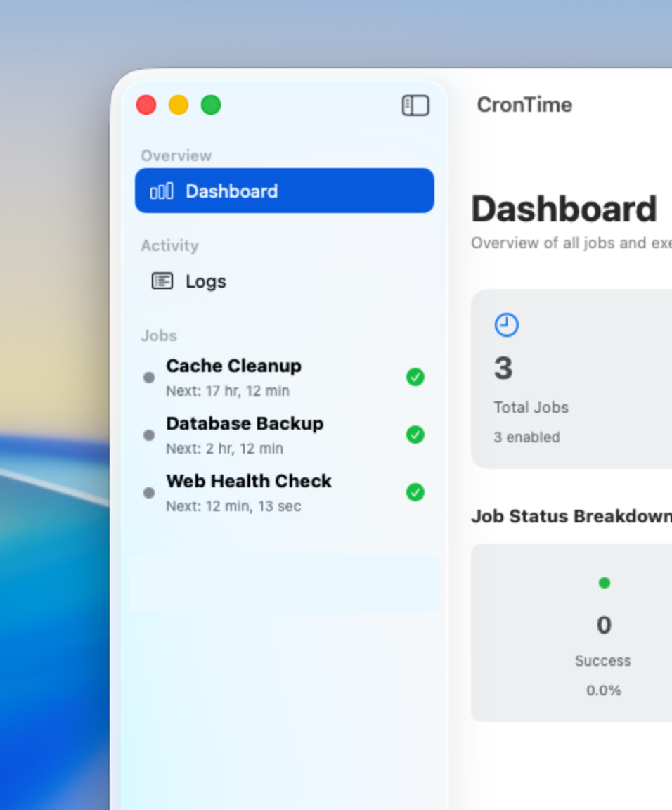This screenshot has width=672, height=810.
Task: Open the Cache Cleanup job
Action: point(233,366)
